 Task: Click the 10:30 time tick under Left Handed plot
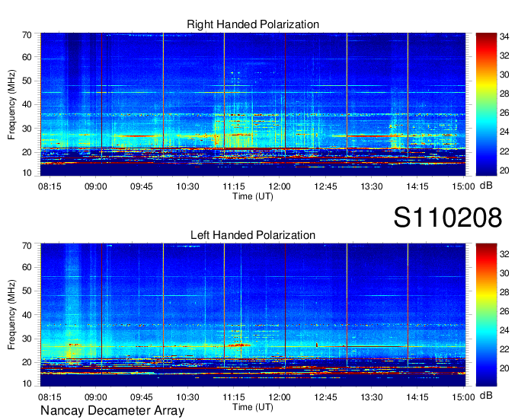[x=187, y=397]
